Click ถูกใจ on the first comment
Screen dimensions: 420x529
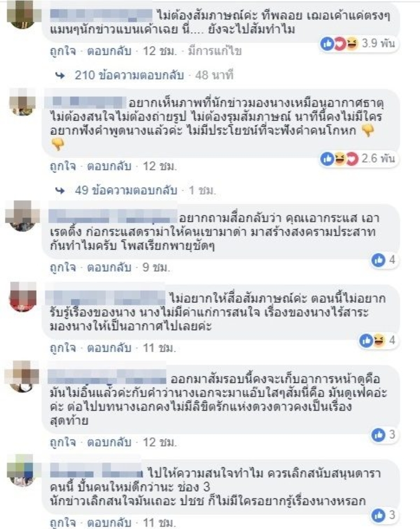click(x=63, y=51)
